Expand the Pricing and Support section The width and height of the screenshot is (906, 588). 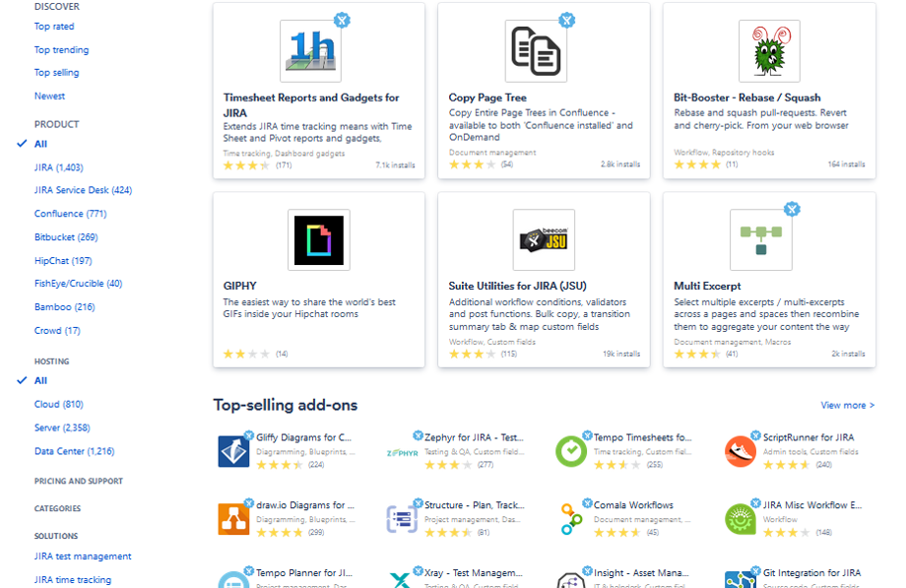pos(79,481)
